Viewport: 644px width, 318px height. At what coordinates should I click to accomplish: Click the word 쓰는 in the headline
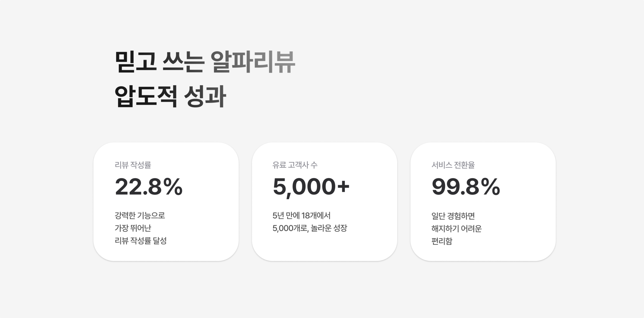click(183, 62)
